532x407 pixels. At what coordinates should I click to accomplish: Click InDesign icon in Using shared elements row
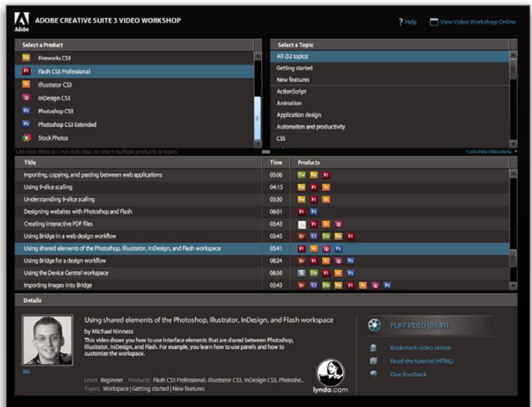(326, 249)
